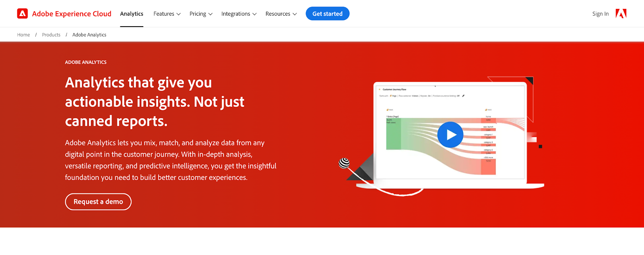Screen dimensions: 644x255
Task: Click Adobe Analytics breadcrumb text
Action: pos(89,35)
